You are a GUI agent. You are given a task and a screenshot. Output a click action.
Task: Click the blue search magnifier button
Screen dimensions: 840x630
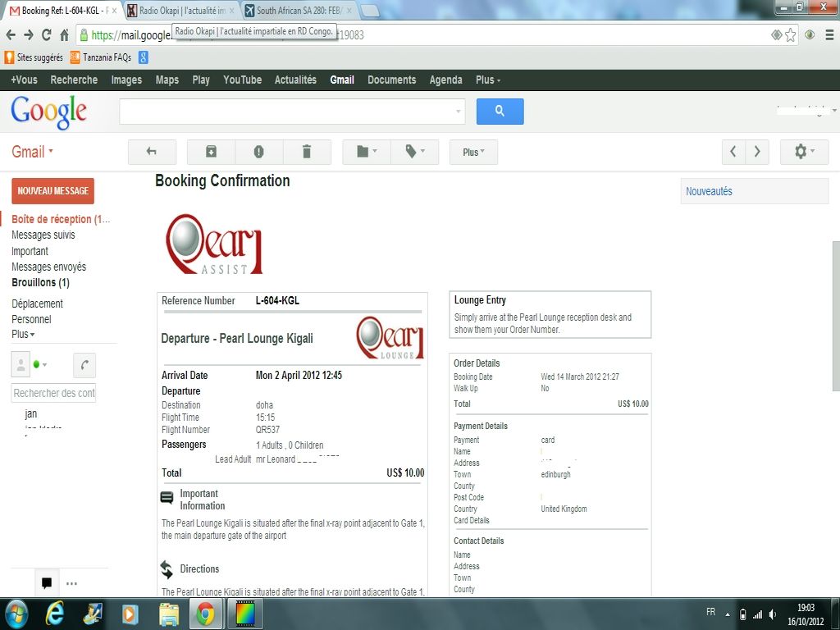pyautogui.click(x=500, y=112)
